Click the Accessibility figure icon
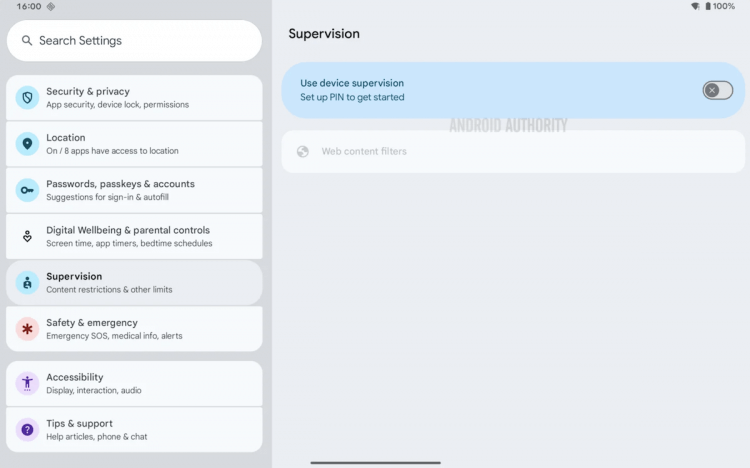Viewport: 750px width, 468px height. (x=27, y=383)
